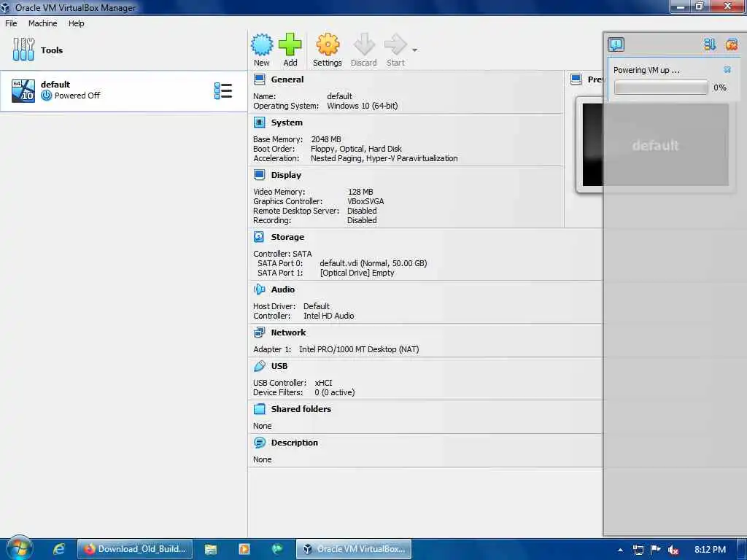The width and height of the screenshot is (747, 560).
Task: Show hidden tray icons arrow
Action: tap(620, 550)
